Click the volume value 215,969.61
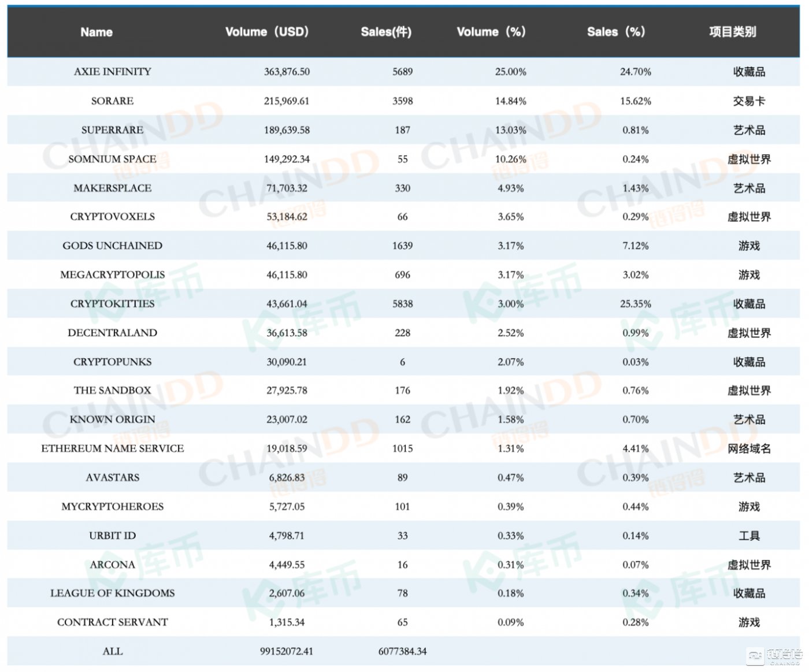809x672 pixels. pos(287,101)
